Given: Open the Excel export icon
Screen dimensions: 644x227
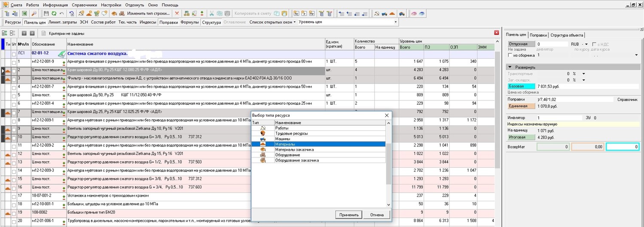Looking at the screenshot, I should 24,13.
